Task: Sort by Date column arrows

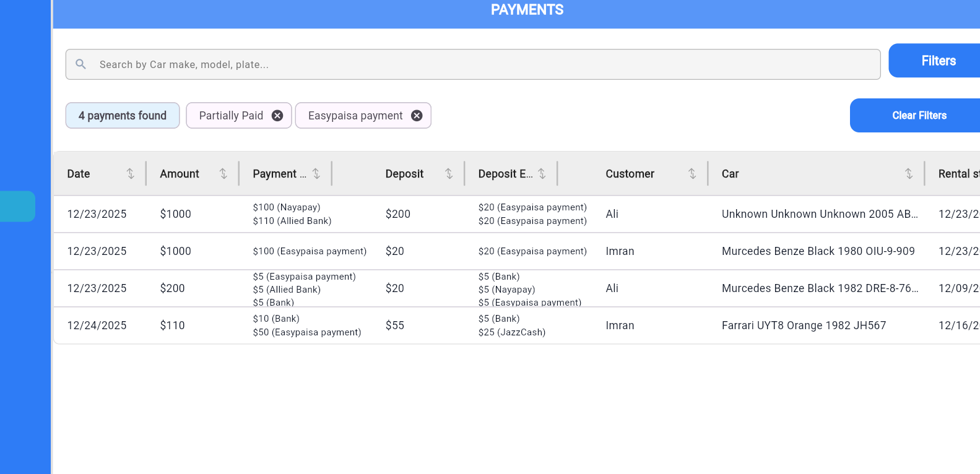Action: (x=130, y=174)
